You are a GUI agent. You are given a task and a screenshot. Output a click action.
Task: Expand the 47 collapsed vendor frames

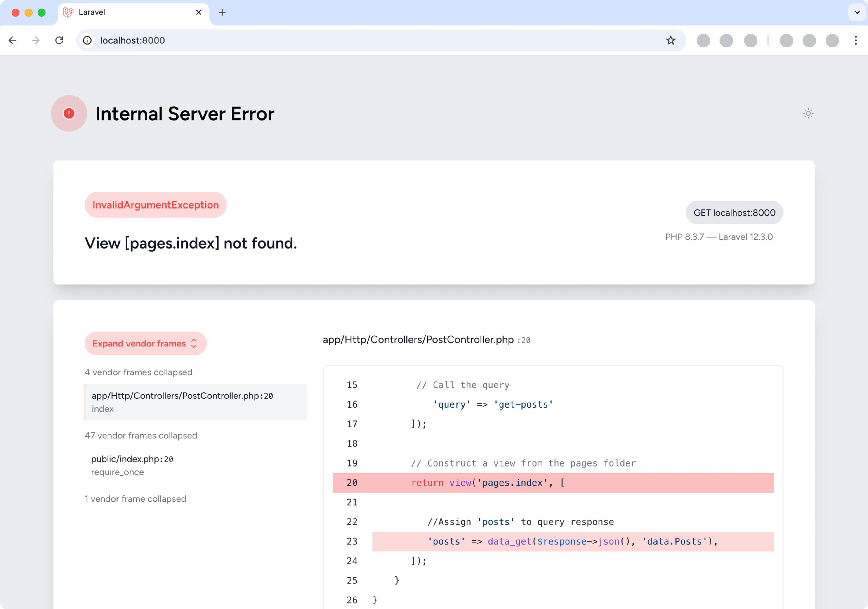click(141, 435)
